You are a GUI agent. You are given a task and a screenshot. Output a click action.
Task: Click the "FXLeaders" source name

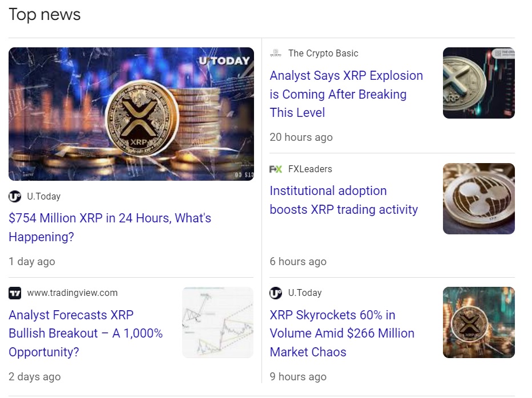(x=310, y=169)
